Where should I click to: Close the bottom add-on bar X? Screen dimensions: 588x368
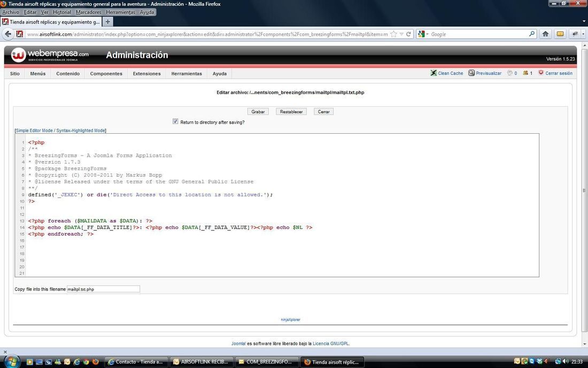[x=5, y=352]
